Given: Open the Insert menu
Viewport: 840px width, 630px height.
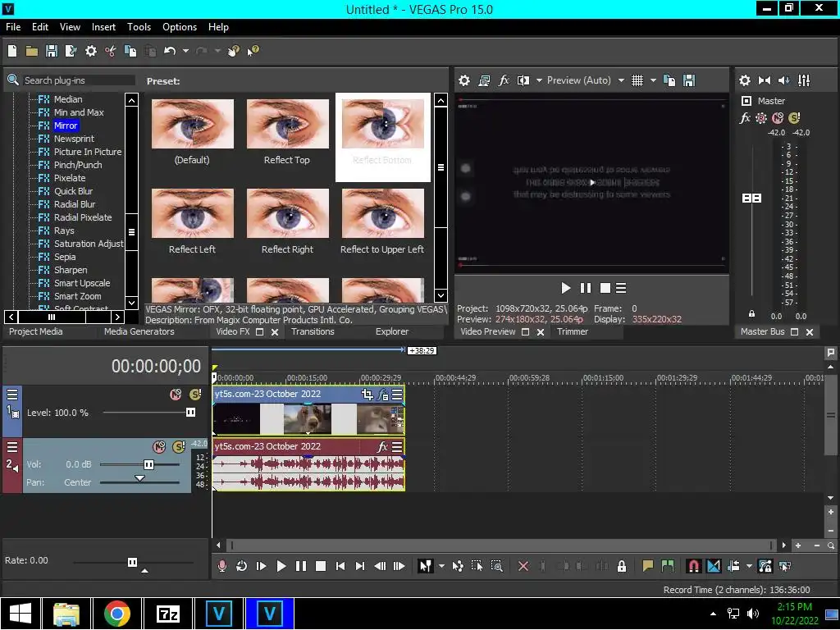Looking at the screenshot, I should point(103,27).
